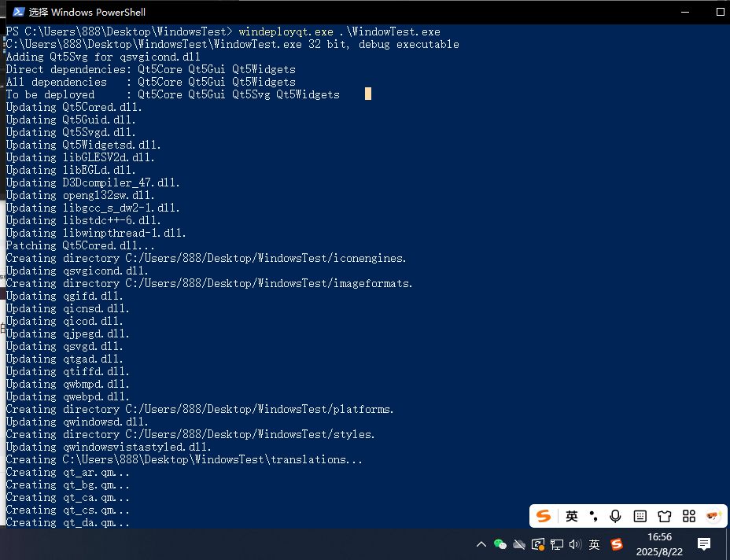Click the 'Updating qjpegd.dll.' line
The width and height of the screenshot is (730, 560).
68,333
